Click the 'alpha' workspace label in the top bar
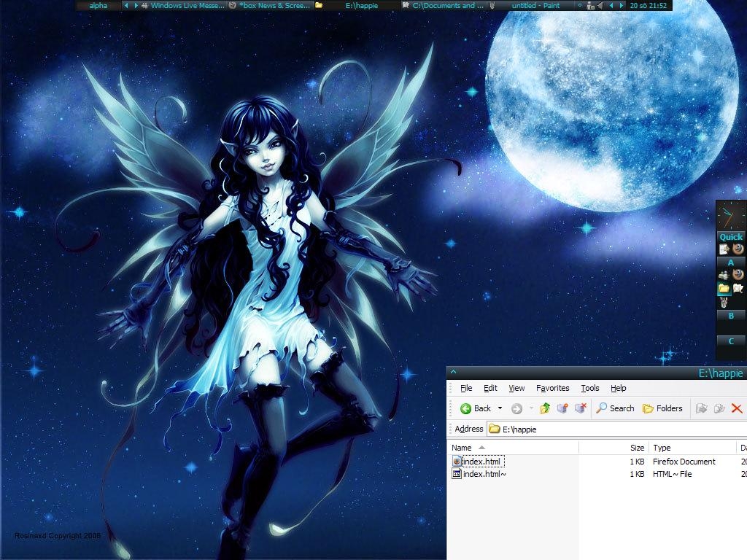 (x=98, y=6)
